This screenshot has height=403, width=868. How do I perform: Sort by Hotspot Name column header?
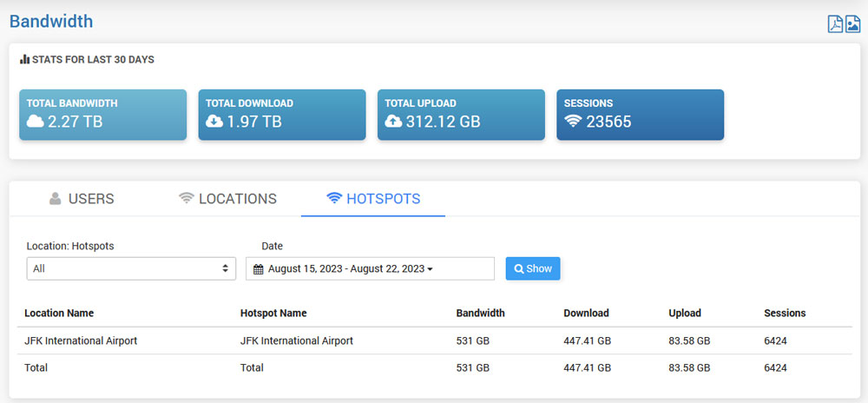point(273,313)
